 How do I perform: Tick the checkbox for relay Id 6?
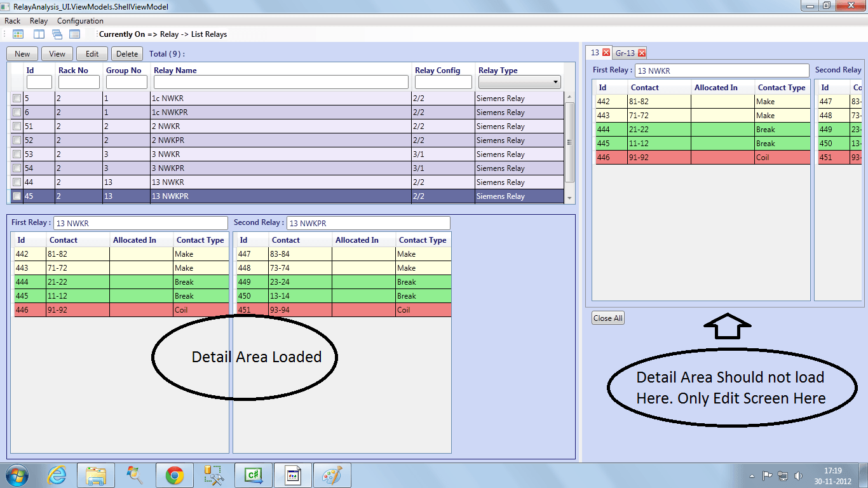click(x=17, y=112)
